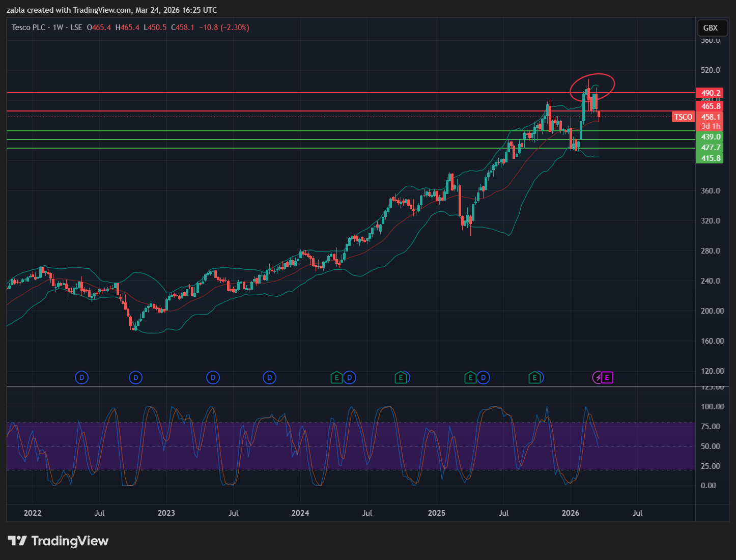Click the rightmost green earnings E marker

click(534, 378)
